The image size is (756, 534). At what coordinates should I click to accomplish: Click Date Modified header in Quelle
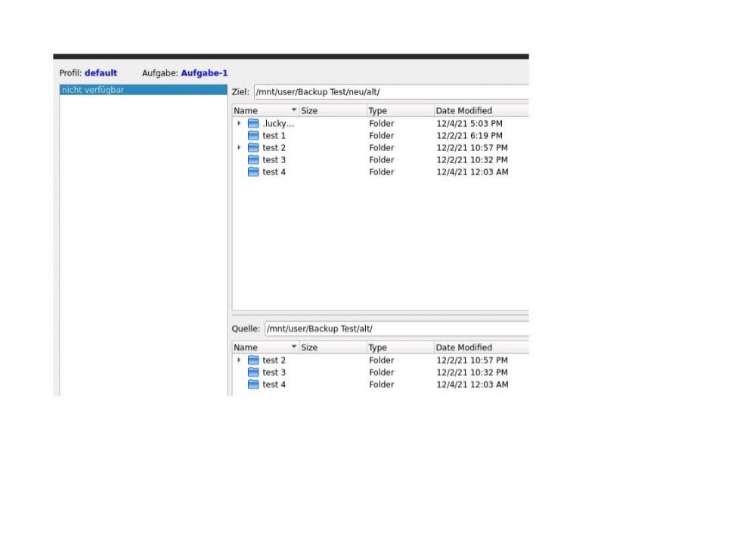point(482,347)
